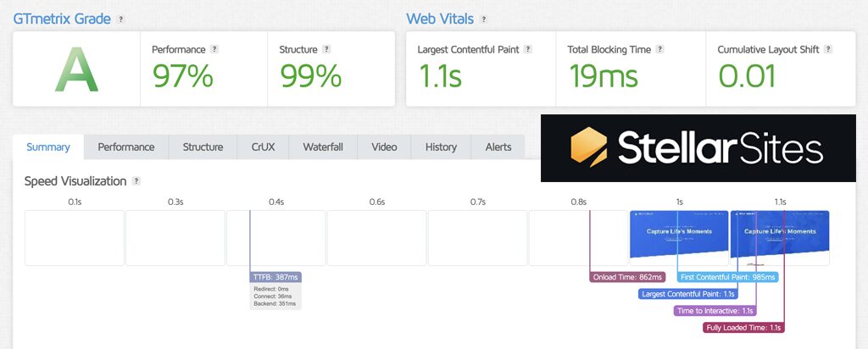This screenshot has height=349, width=868.
Task: Click the Onload Time: 862ms marker
Action: tap(627, 277)
